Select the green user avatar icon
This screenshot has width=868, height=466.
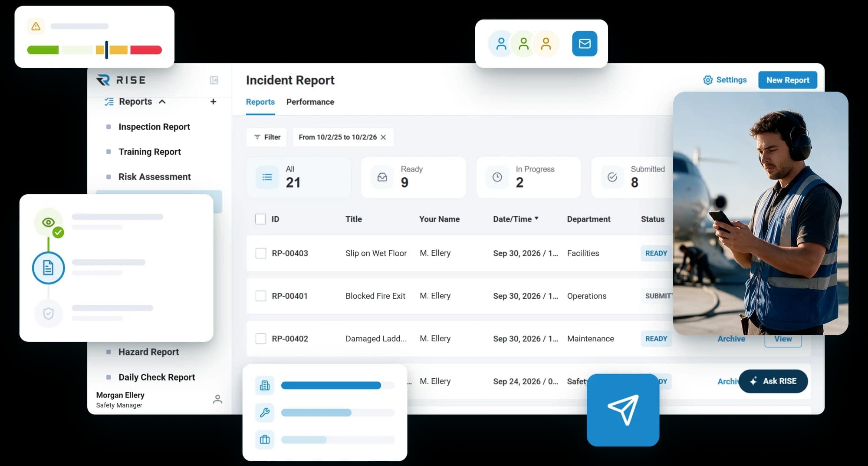[524, 43]
